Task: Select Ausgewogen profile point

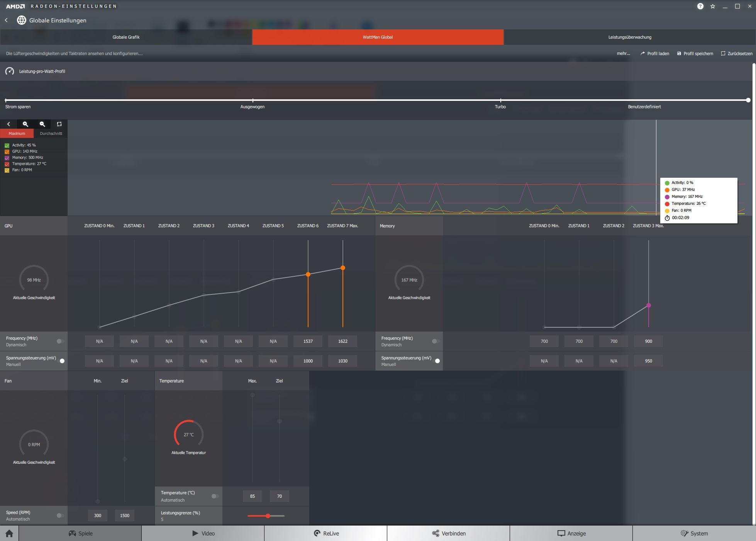Action: [x=253, y=100]
